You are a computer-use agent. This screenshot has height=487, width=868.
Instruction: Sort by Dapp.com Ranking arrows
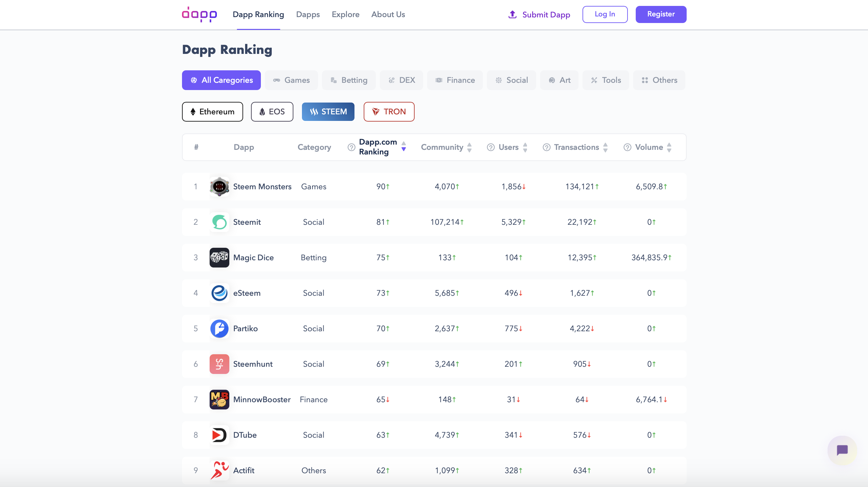pyautogui.click(x=404, y=147)
